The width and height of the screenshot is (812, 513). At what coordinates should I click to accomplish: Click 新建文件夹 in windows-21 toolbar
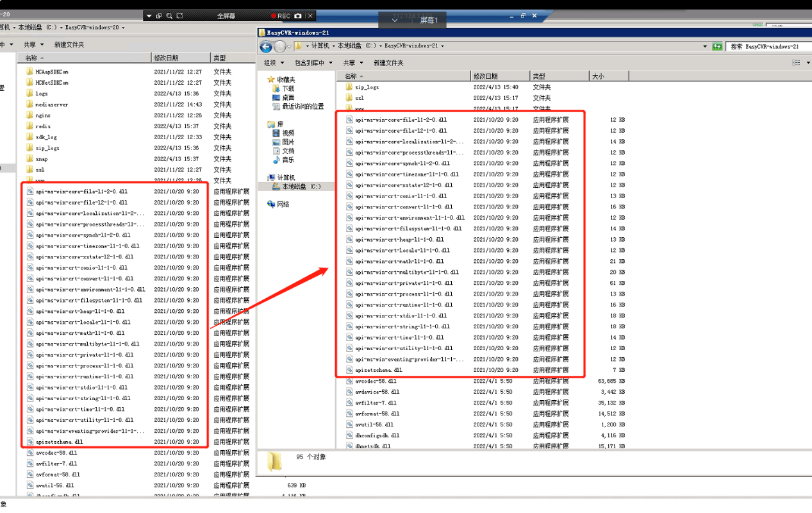[388, 63]
